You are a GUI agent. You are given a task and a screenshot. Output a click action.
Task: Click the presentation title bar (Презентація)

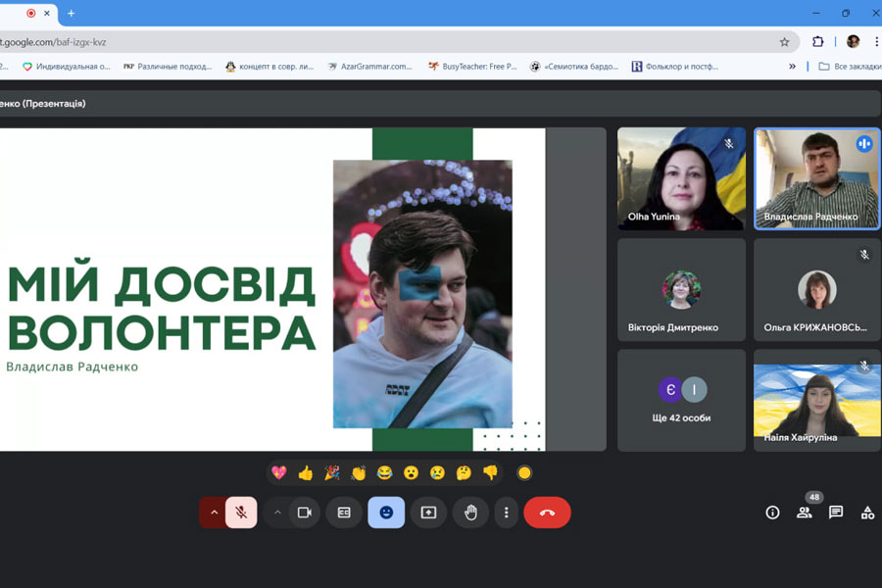pos(440,104)
